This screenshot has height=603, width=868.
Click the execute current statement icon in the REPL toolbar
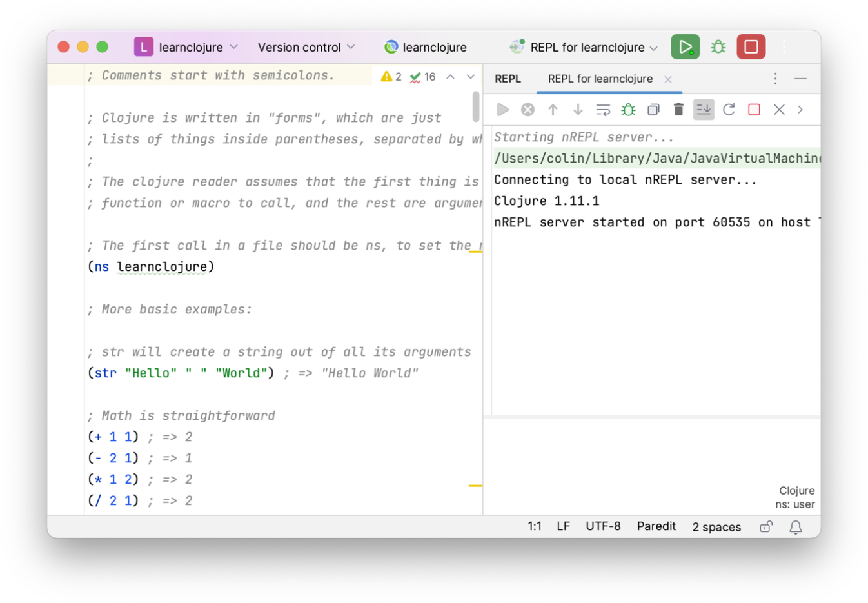click(503, 110)
